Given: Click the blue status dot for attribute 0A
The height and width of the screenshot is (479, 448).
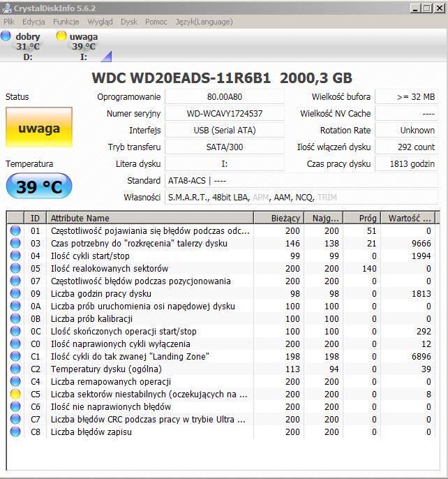Looking at the screenshot, I should pos(15,306).
